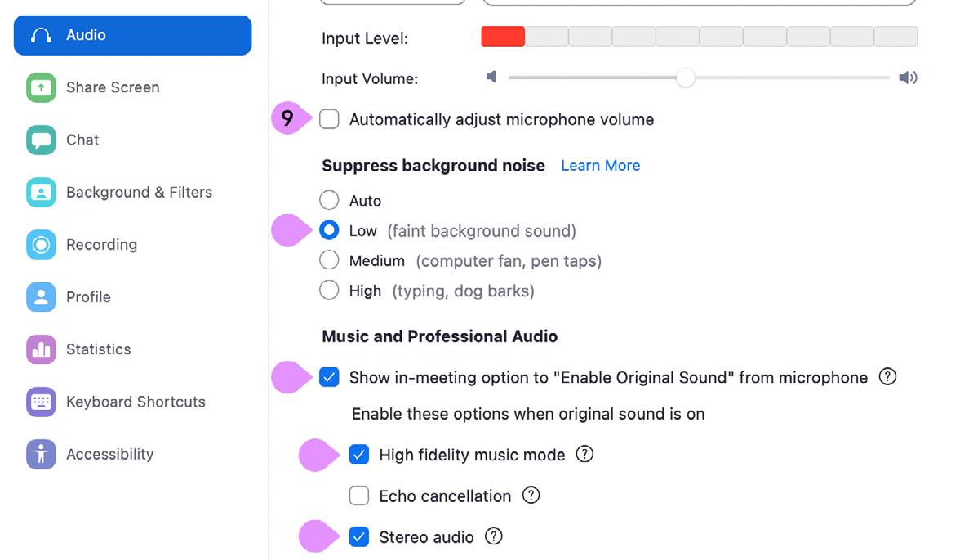Select the Low noise suppression option

click(330, 230)
